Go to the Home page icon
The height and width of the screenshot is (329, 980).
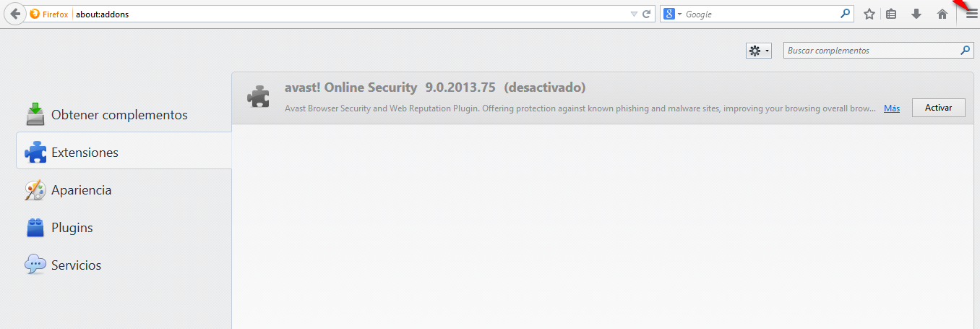pyautogui.click(x=942, y=14)
